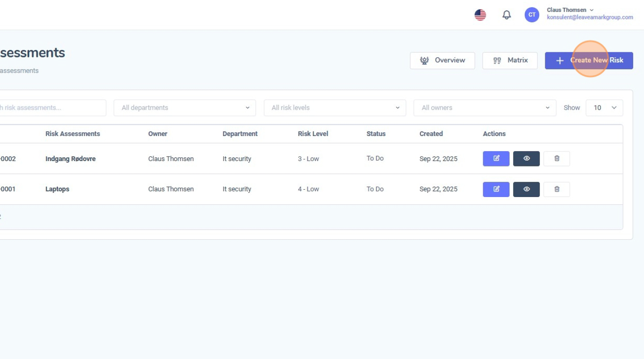The image size is (644, 359).
Task: Expand the All owners filter
Action: point(485,108)
